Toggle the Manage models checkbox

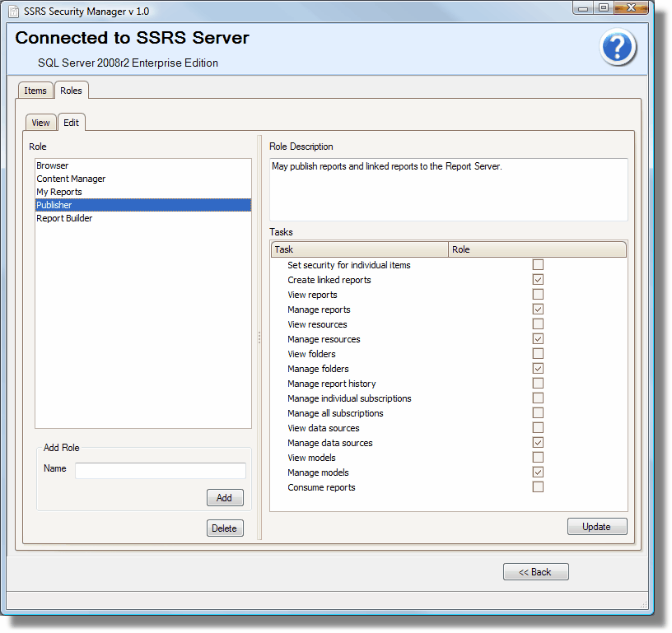tap(538, 472)
